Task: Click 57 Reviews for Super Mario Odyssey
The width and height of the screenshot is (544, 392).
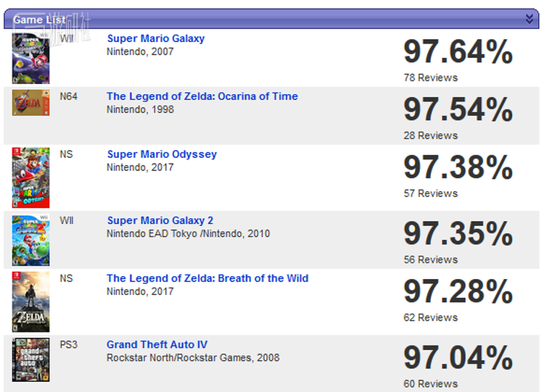Action: pos(430,193)
